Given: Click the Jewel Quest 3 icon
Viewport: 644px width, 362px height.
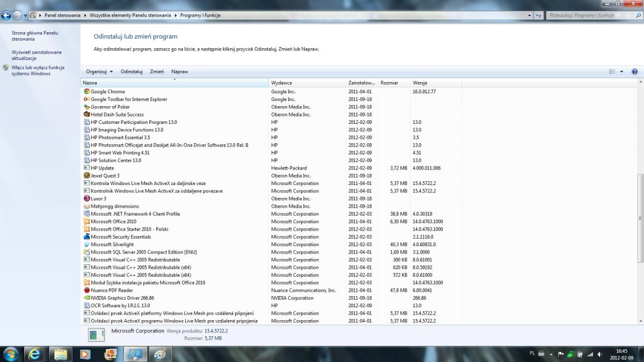Looking at the screenshot, I should (x=86, y=175).
